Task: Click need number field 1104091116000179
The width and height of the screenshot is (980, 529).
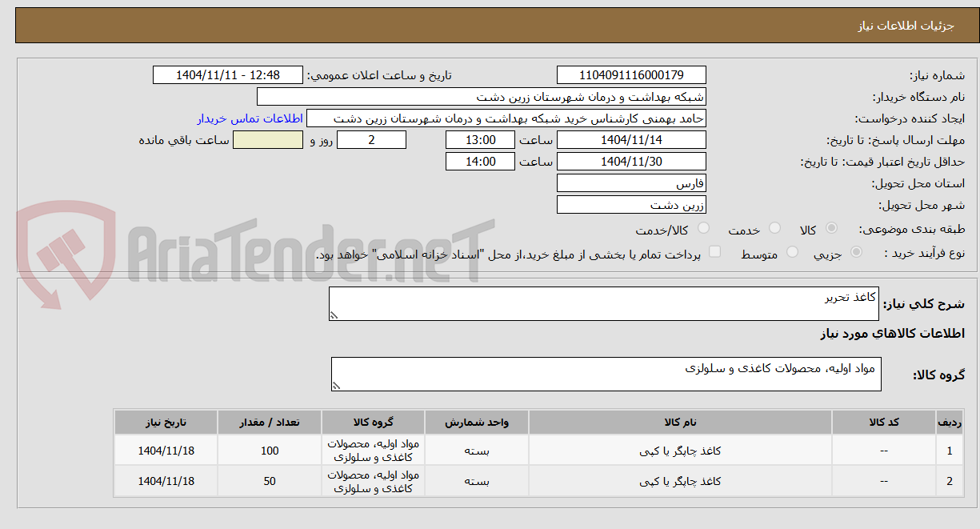Action: (631, 75)
